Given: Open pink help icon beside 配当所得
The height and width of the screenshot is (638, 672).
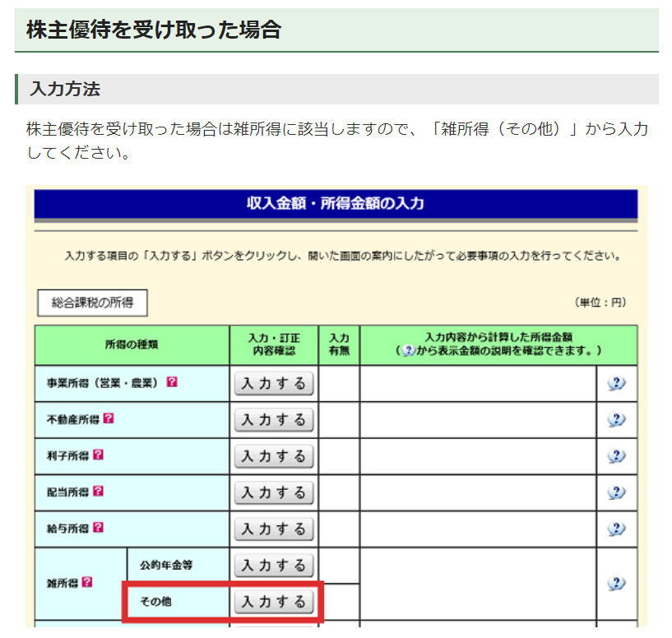Looking at the screenshot, I should (98, 491).
